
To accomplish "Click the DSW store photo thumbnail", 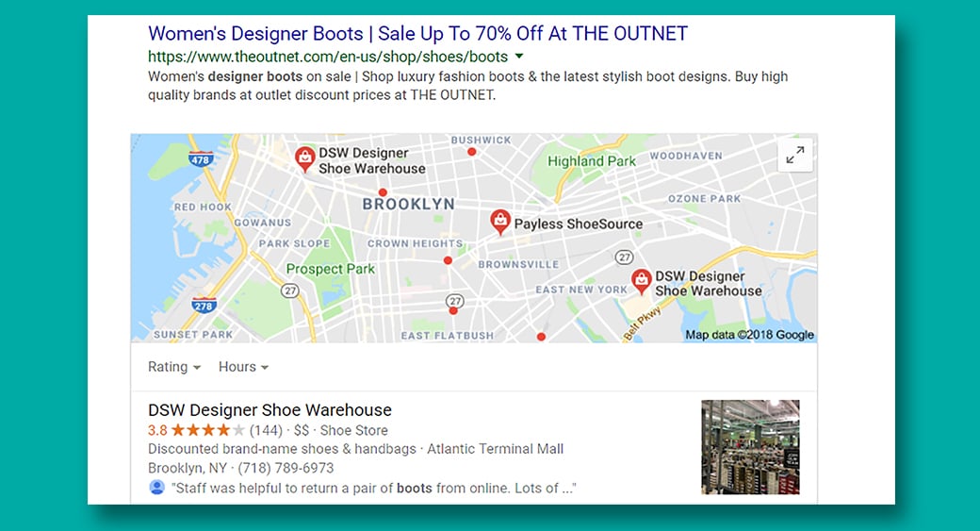I will (750, 447).
